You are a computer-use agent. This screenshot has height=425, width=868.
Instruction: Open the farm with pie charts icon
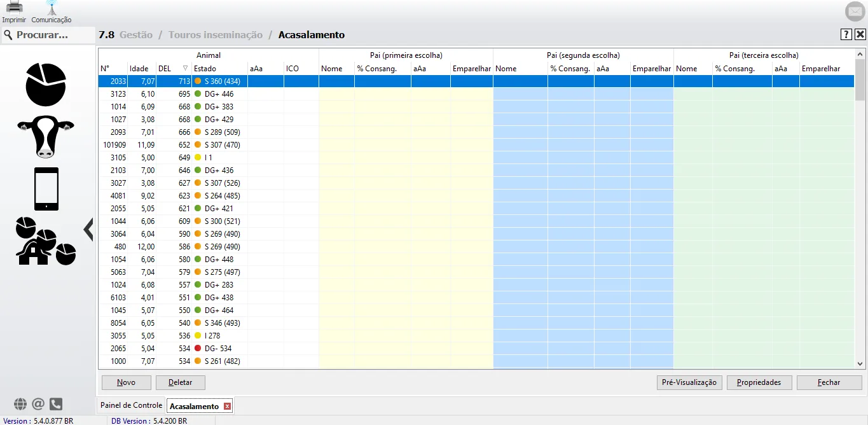coord(46,241)
